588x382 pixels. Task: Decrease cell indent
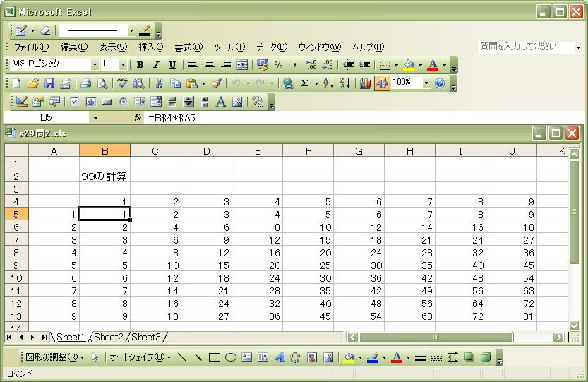(348, 65)
